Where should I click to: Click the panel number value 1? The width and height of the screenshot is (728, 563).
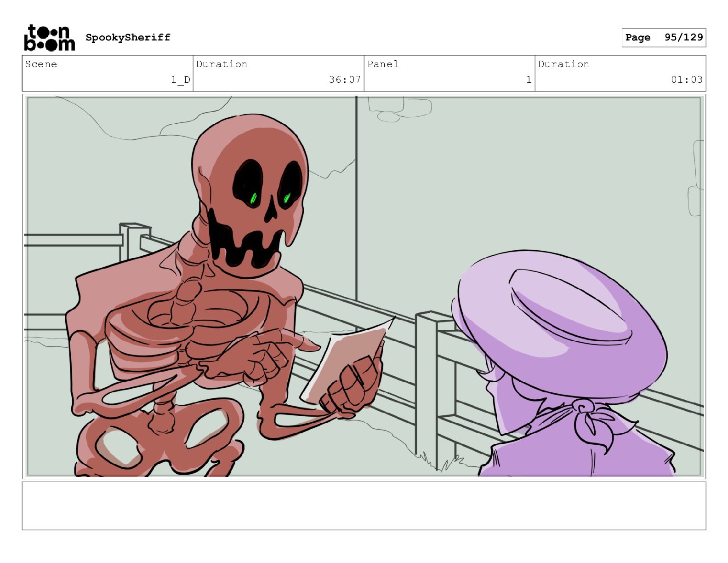pyautogui.click(x=529, y=80)
